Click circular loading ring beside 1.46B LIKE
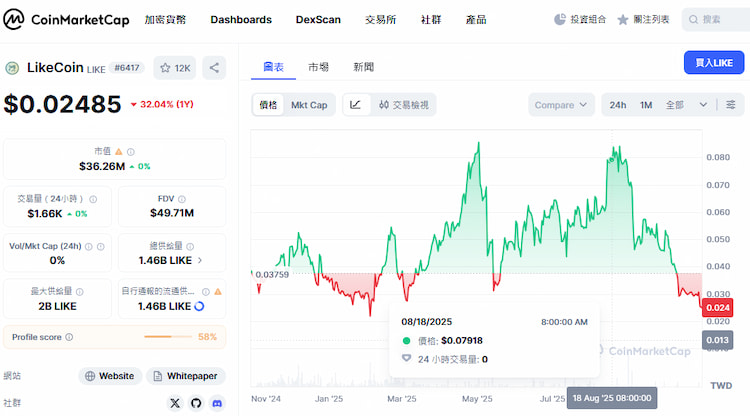This screenshot has width=750, height=416. [199, 307]
